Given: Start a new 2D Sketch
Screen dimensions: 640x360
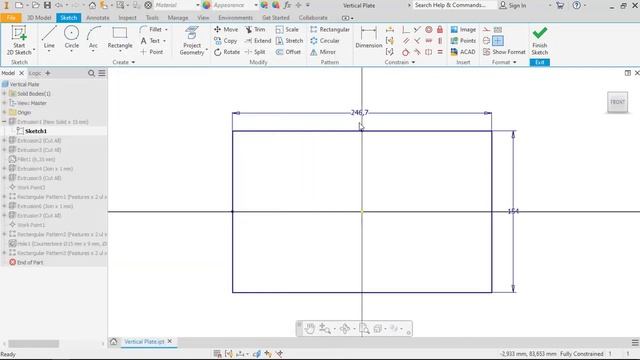Looking at the screenshot, I should click(19, 40).
